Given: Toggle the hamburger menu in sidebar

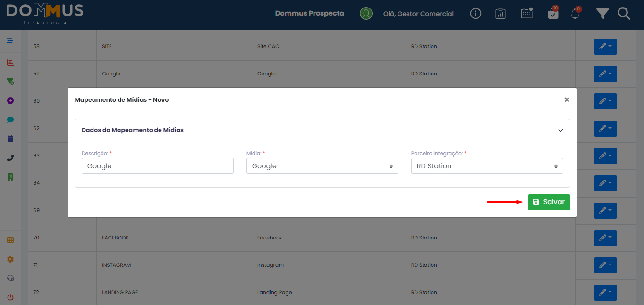Looking at the screenshot, I should (10, 41).
